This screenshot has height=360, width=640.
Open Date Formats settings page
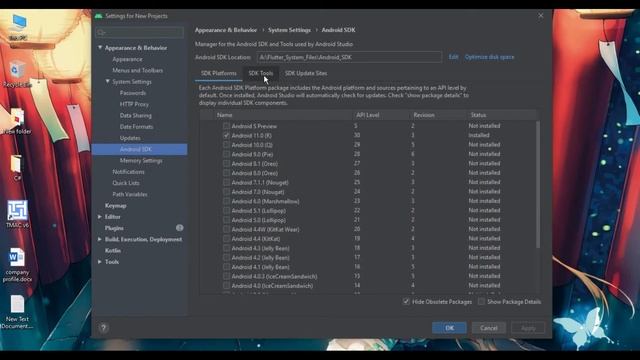pos(136,127)
